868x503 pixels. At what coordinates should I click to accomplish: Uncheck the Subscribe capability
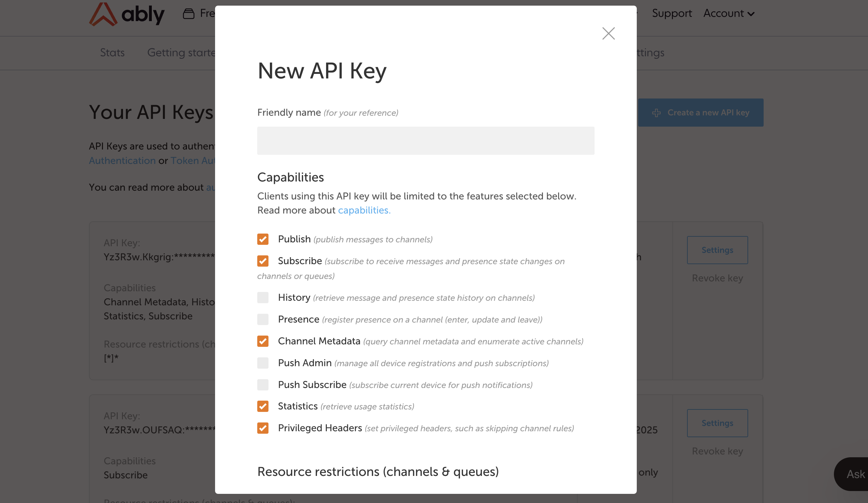coord(263,261)
